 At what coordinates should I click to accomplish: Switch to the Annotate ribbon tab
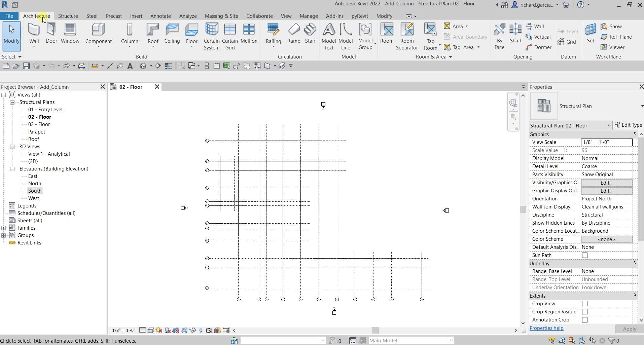160,16
